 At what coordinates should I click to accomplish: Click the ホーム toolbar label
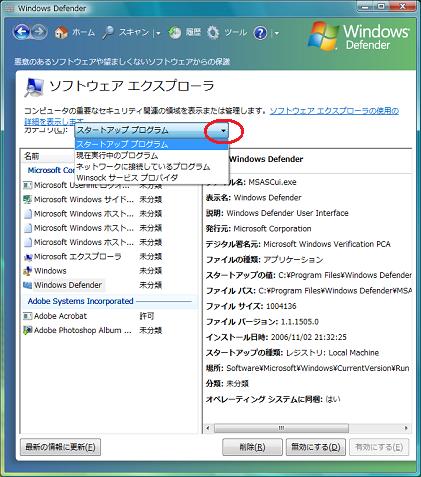[84, 32]
